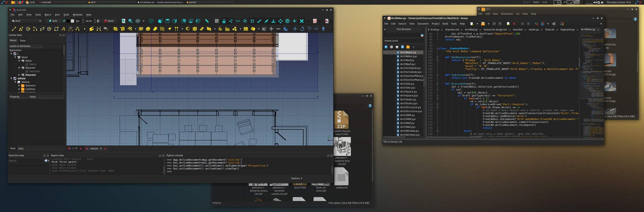Expand the Rebar002 tree item
Image resolution: width=644 pixels, height=212 pixels.
pos(19,75)
